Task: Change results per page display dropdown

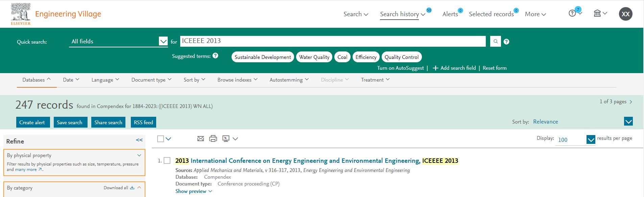Action: pyautogui.click(x=575, y=140)
